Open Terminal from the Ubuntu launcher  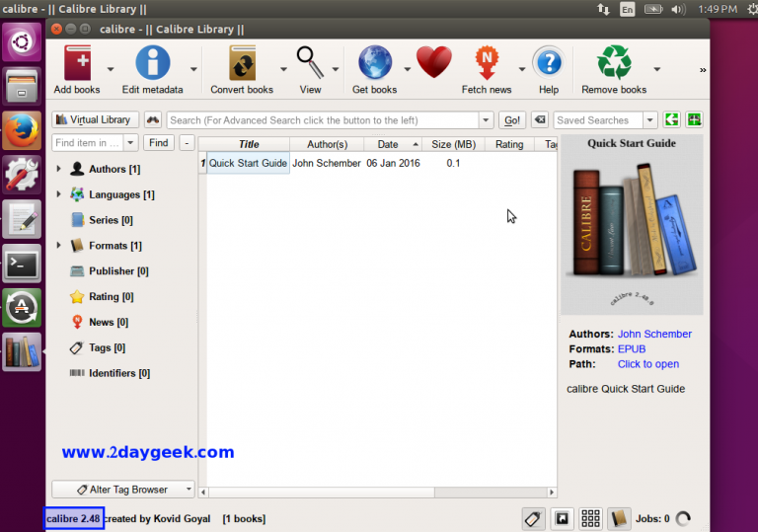point(22,264)
